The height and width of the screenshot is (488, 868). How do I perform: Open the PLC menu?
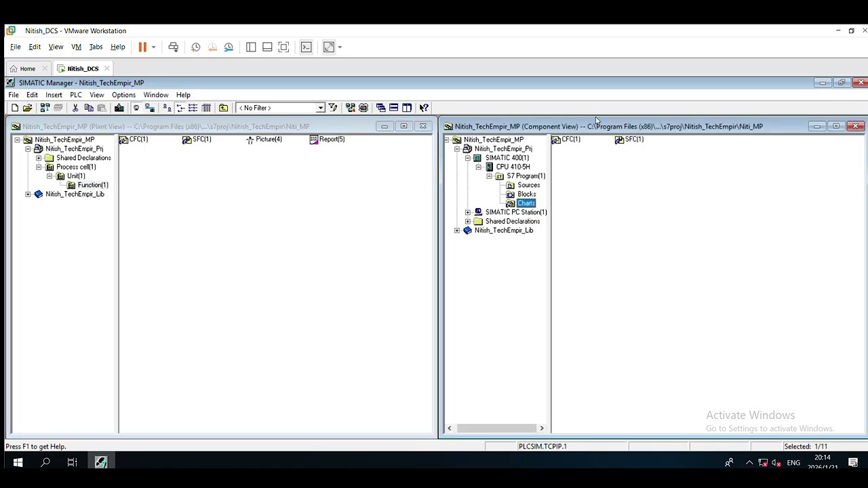click(x=76, y=95)
